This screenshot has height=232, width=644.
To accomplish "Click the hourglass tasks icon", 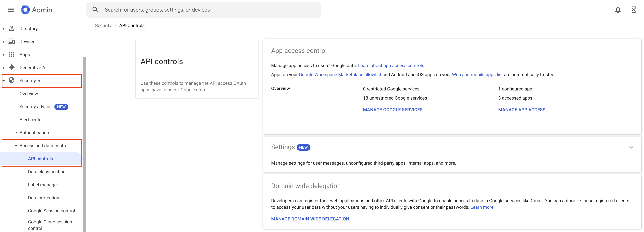I will tap(633, 10).
